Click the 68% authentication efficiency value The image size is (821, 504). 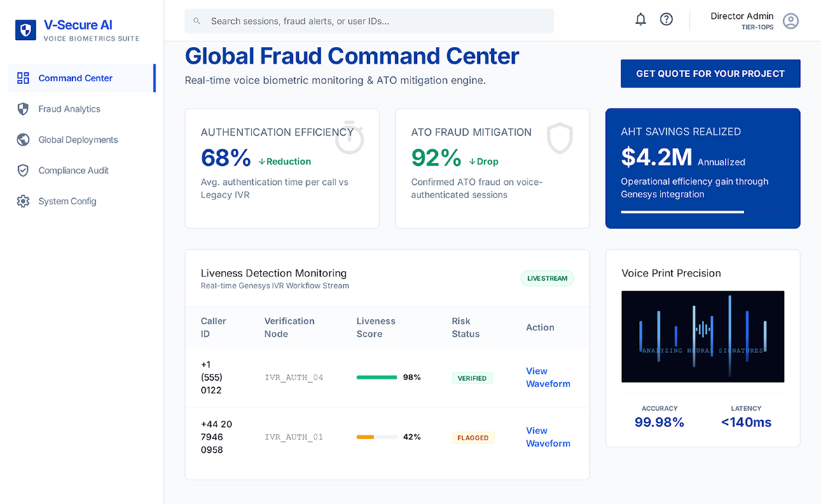[226, 158]
